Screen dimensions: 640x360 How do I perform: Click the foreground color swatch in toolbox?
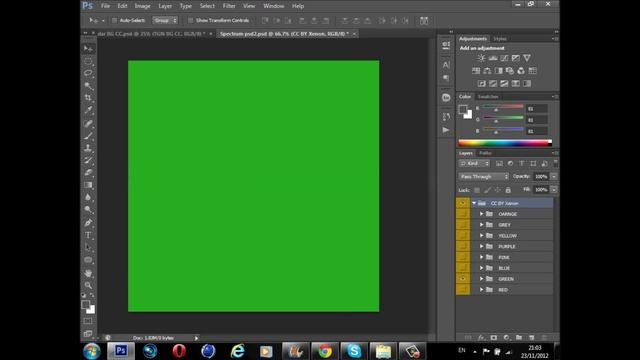85,304
